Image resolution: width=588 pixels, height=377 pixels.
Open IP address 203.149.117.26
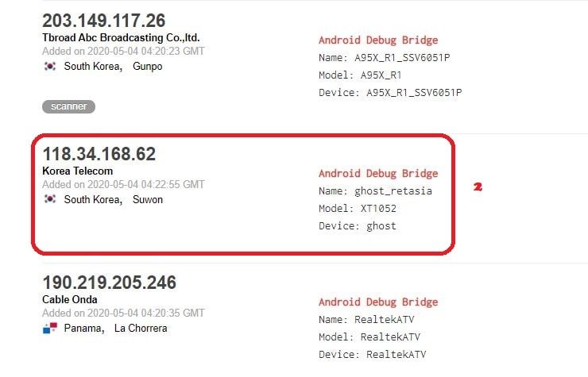pyautogui.click(x=103, y=21)
